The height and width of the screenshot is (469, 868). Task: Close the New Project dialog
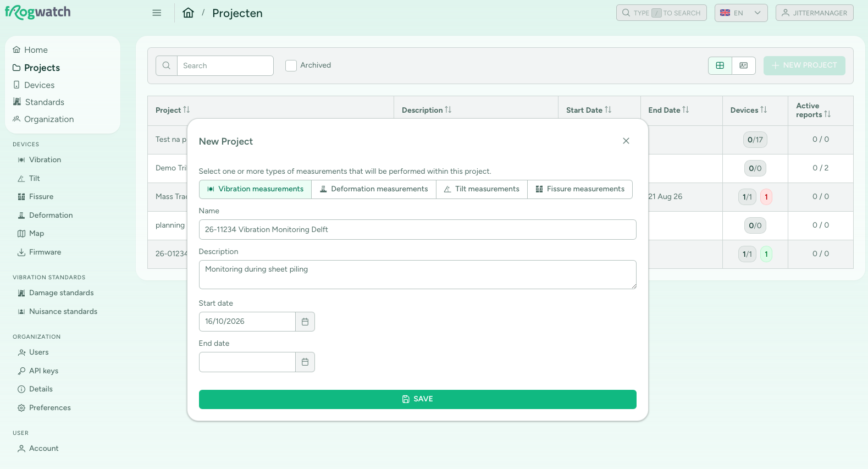(x=626, y=141)
